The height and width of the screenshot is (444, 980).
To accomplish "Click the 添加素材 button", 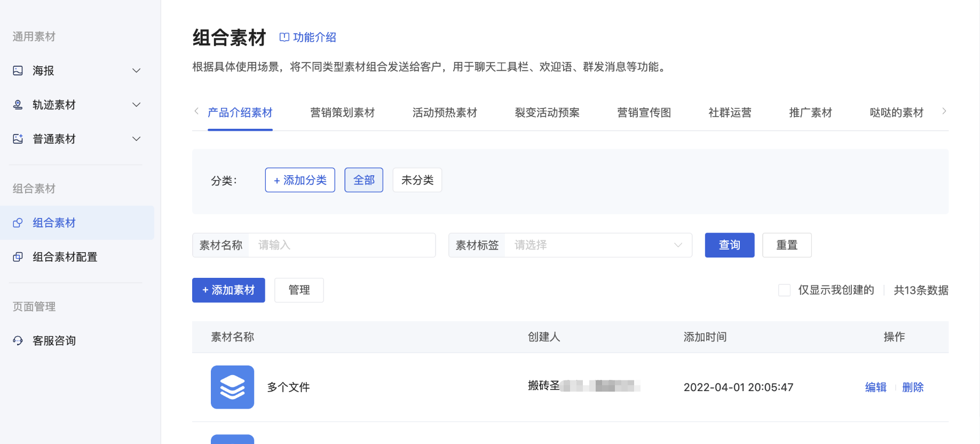I will pyautogui.click(x=228, y=290).
